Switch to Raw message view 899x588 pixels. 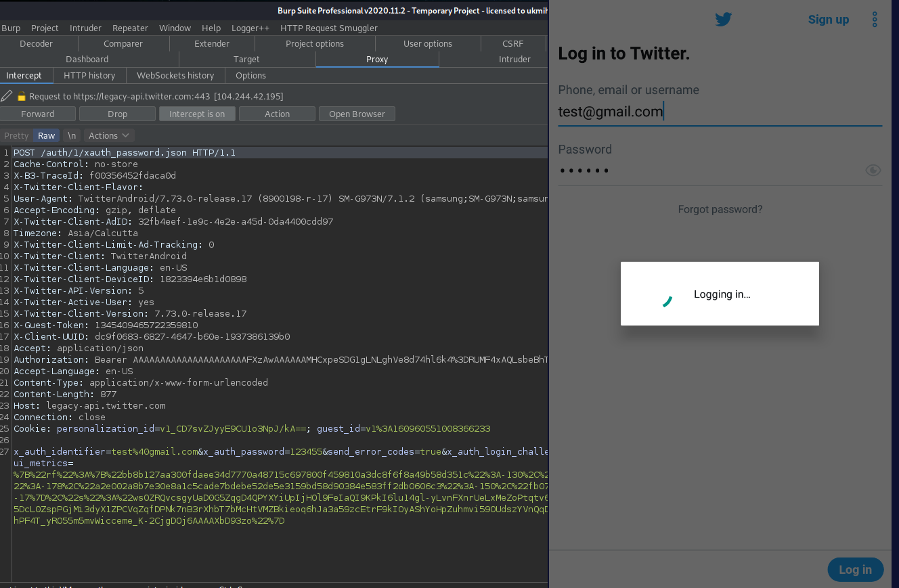point(47,135)
